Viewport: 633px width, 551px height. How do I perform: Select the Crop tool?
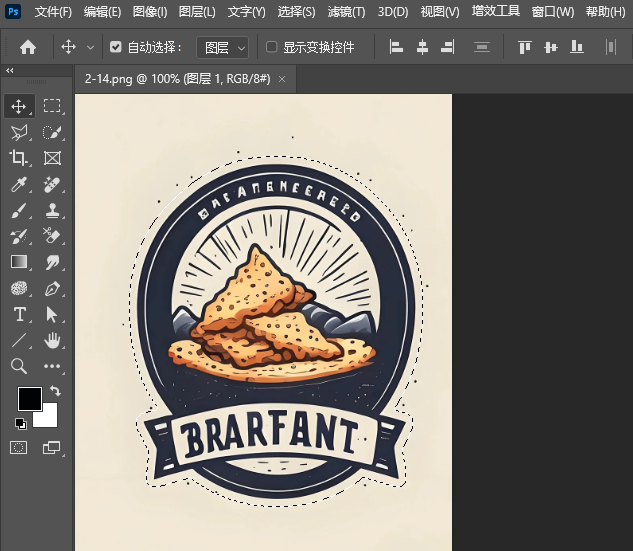point(19,158)
